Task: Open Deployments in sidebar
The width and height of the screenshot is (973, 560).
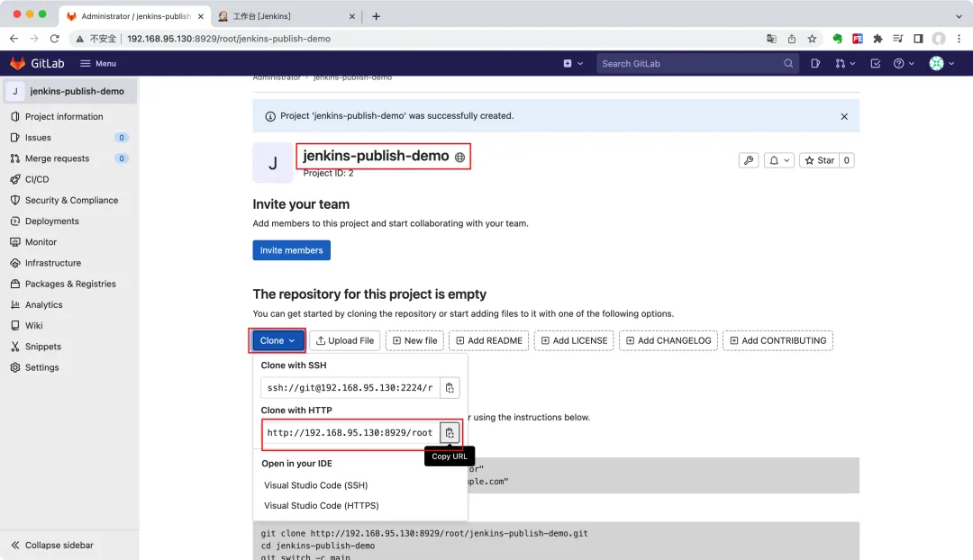Action: [x=69, y=221]
